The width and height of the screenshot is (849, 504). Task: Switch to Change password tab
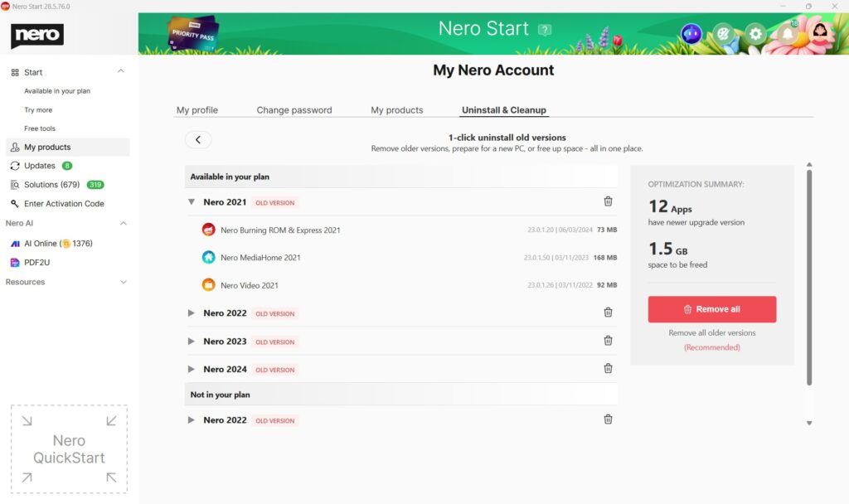pyautogui.click(x=294, y=110)
